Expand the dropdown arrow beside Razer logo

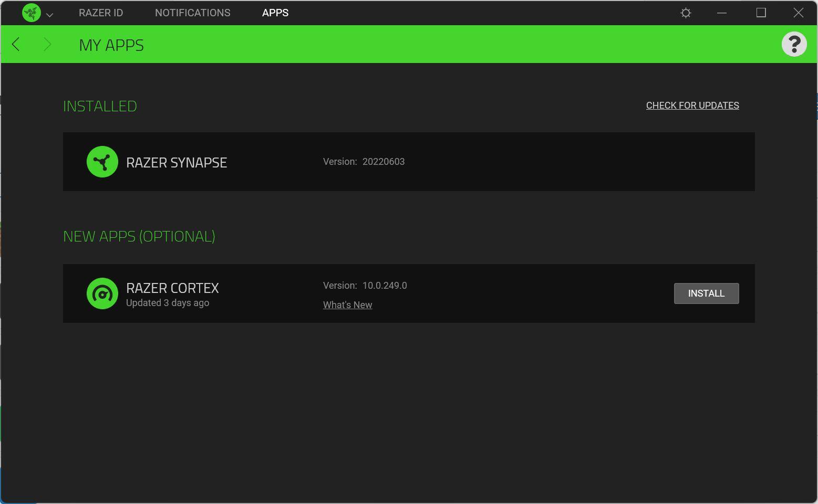(x=50, y=15)
